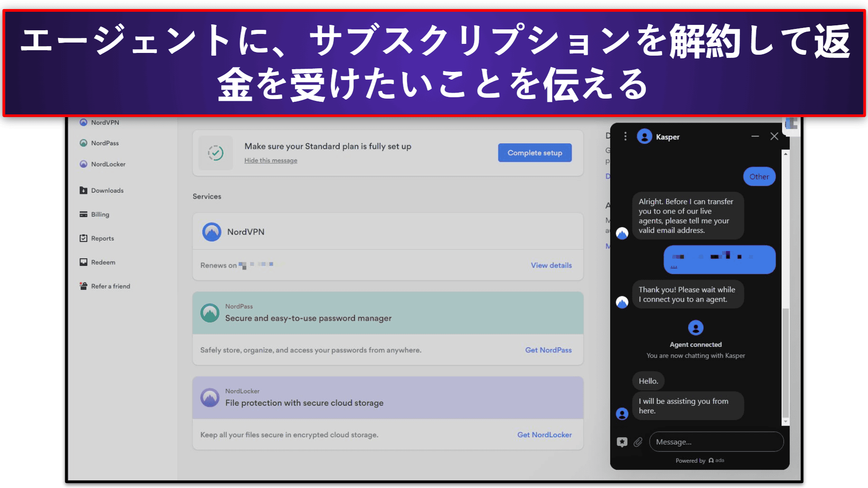Go to Downloads in the sidebar

pos(107,190)
